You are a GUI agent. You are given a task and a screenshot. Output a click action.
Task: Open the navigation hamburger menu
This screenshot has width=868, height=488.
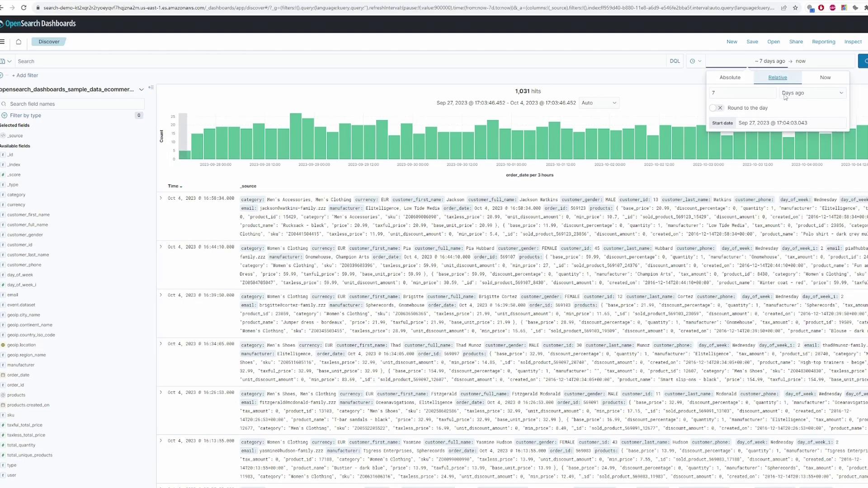click(x=3, y=42)
